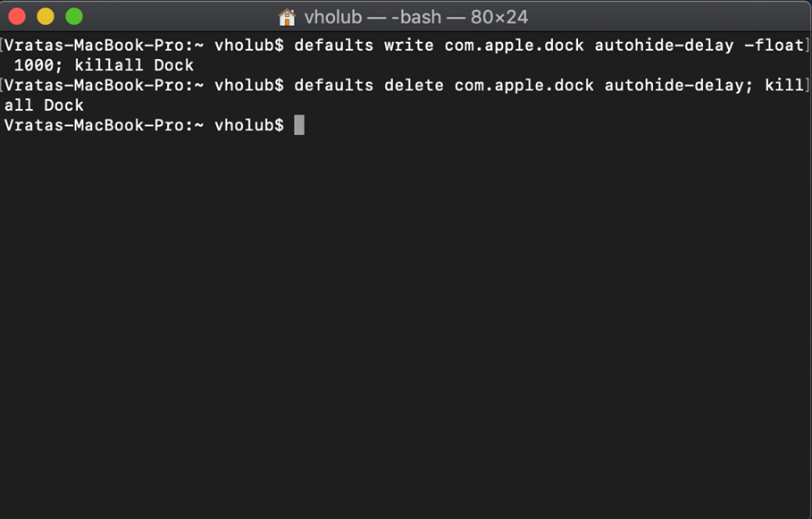Click the word "write" in the first command
This screenshot has height=519, width=812.
409,45
